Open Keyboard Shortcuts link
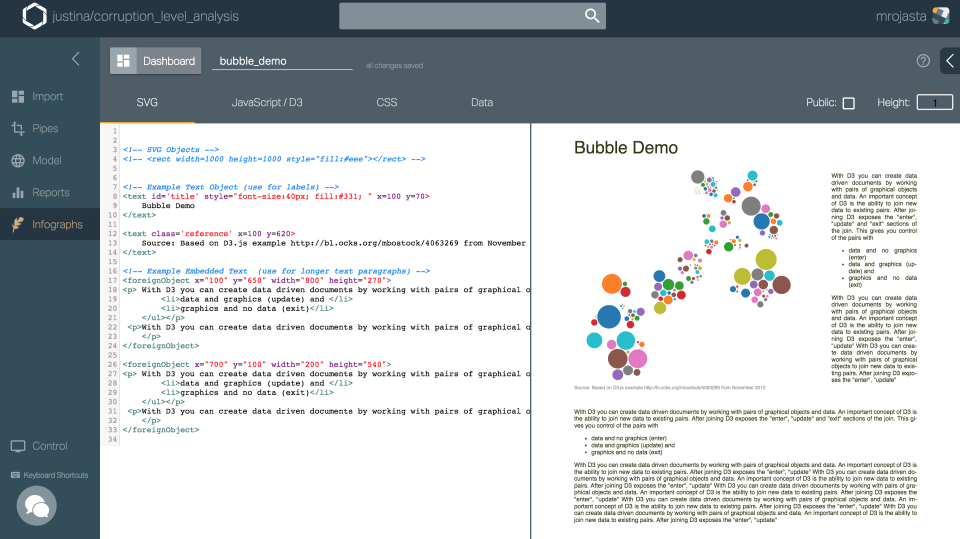960x539 pixels. pos(49,475)
